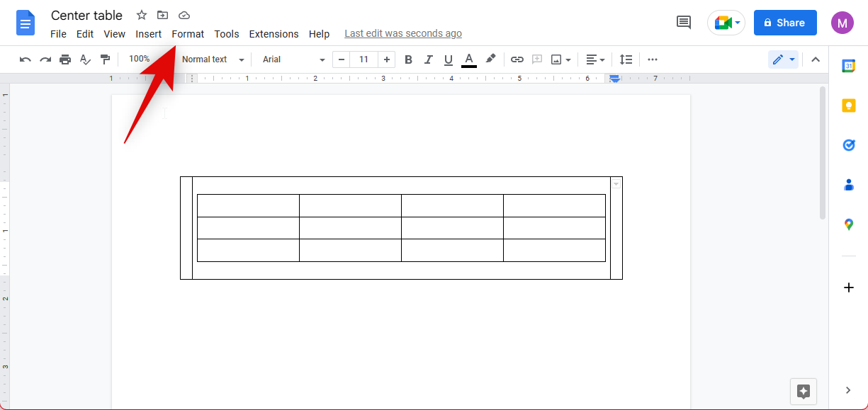The width and height of the screenshot is (868, 410).
Task: Click the print icon
Action: [x=65, y=59]
